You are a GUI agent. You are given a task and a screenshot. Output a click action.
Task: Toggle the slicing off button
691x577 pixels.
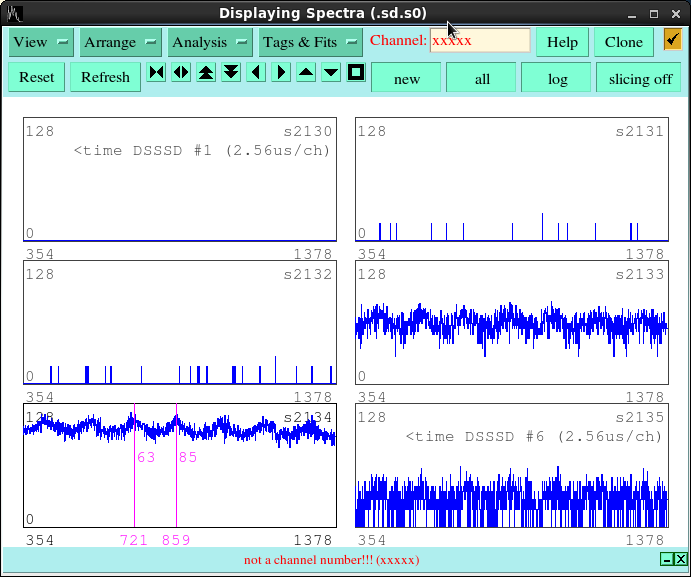coord(640,78)
